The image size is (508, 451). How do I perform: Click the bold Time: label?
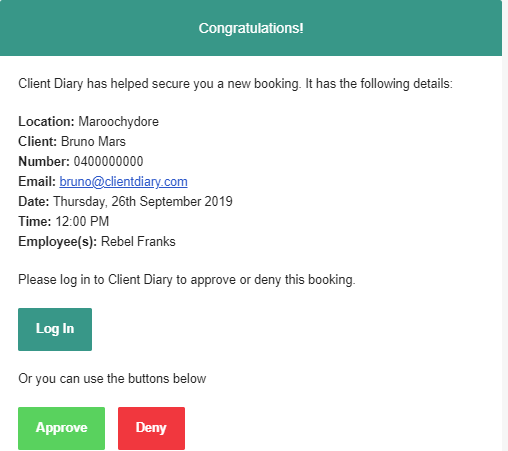pyautogui.click(x=35, y=222)
